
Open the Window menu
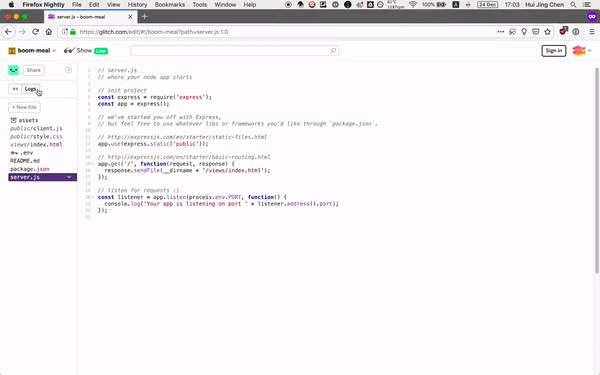pyautogui.click(x=225, y=5)
